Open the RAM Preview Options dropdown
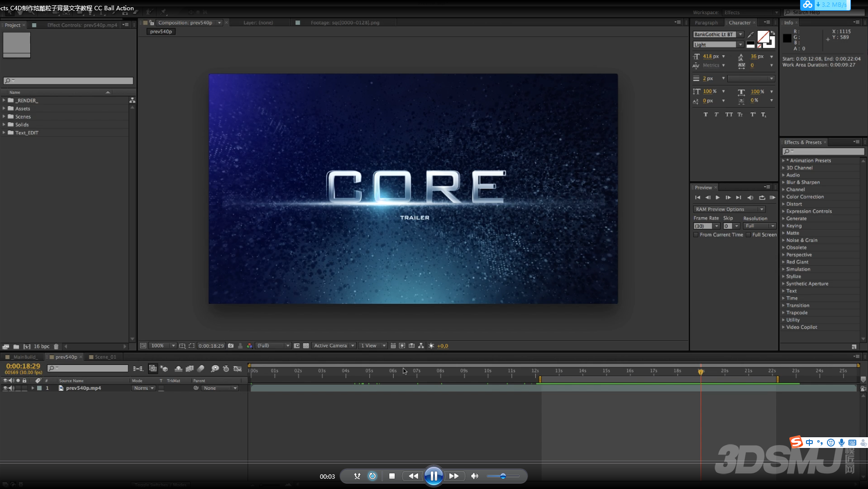 729,209
